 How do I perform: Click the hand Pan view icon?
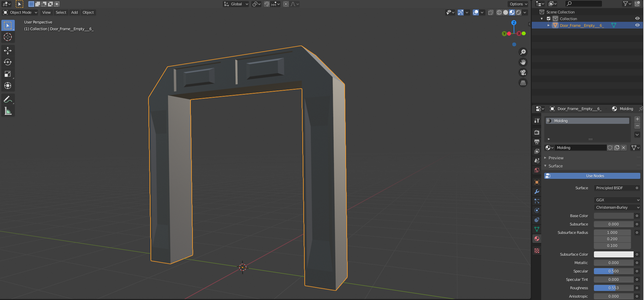pos(523,62)
